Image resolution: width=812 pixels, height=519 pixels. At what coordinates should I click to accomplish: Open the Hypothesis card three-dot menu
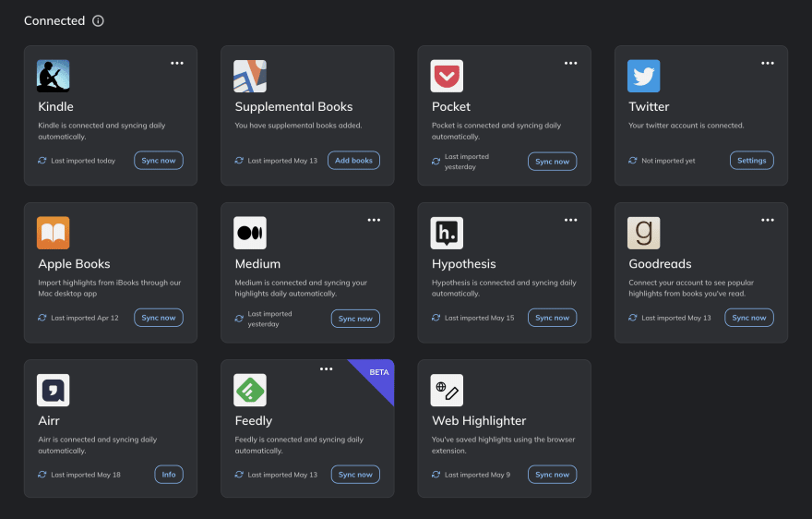click(x=570, y=221)
